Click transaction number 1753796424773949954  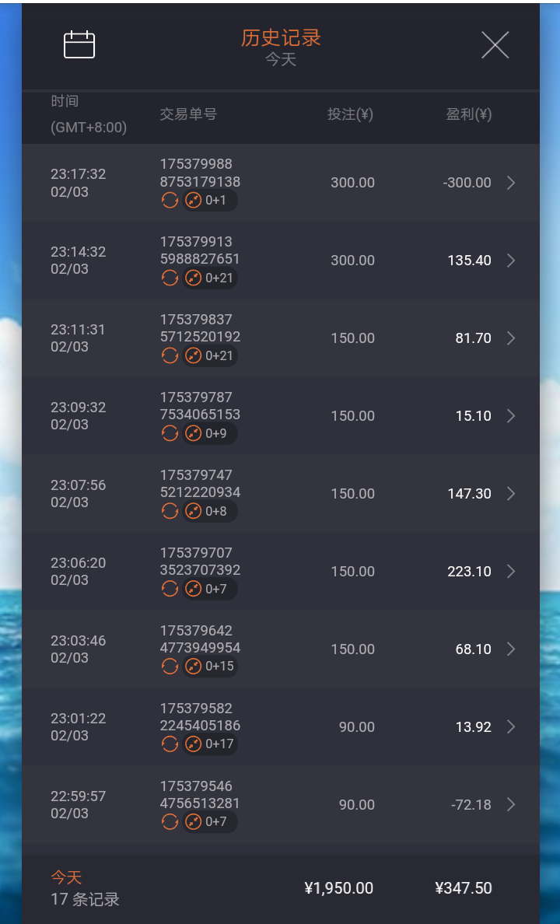click(200, 639)
